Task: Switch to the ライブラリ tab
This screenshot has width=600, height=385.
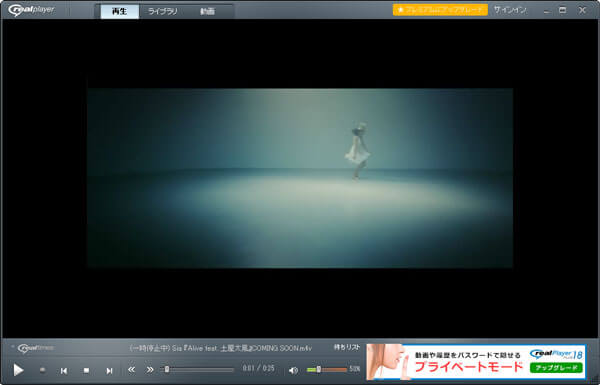Action: click(163, 11)
